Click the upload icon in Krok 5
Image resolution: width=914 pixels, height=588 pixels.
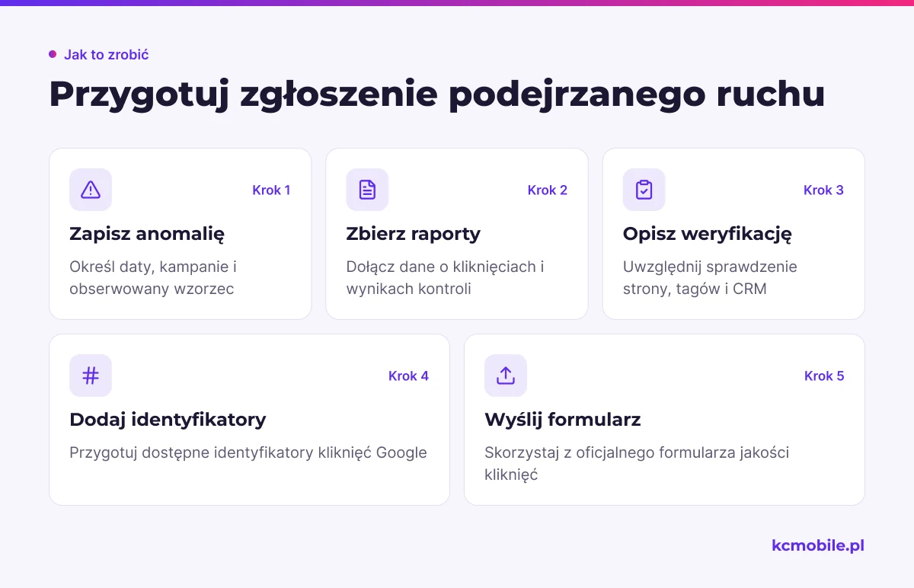coord(506,375)
